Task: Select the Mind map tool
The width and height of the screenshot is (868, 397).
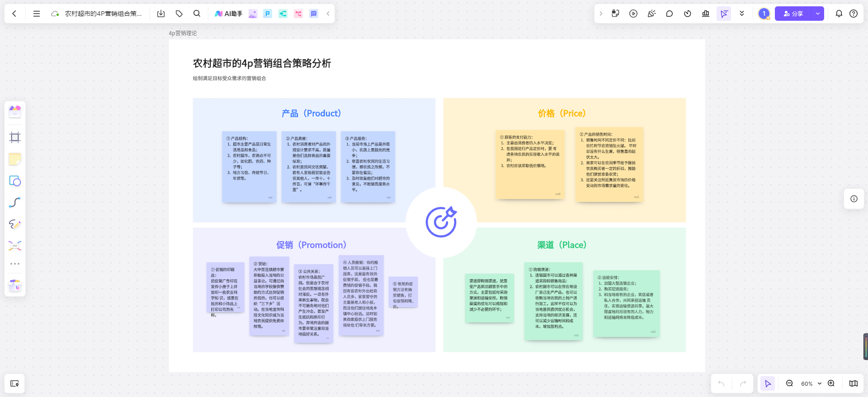Action: (x=15, y=245)
